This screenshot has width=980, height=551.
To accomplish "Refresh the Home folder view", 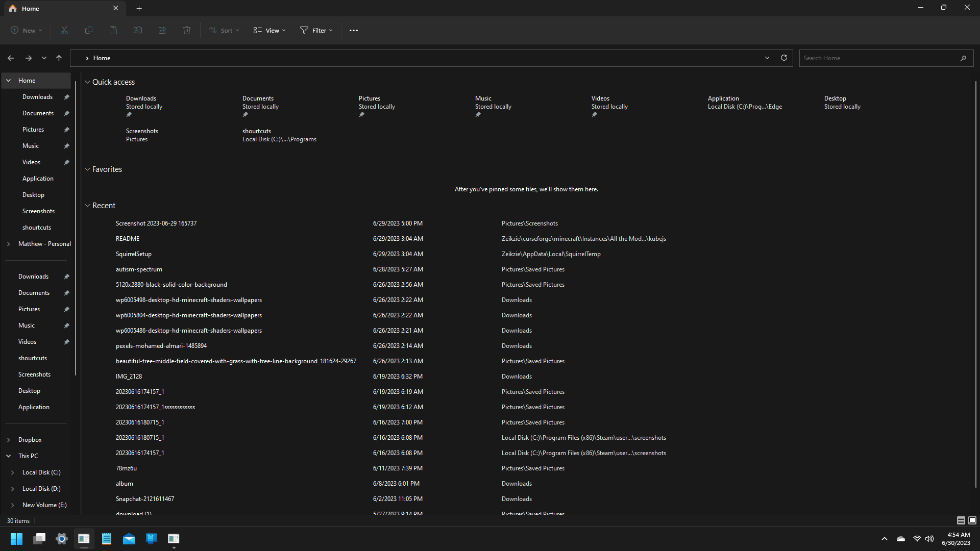I will pyautogui.click(x=784, y=58).
